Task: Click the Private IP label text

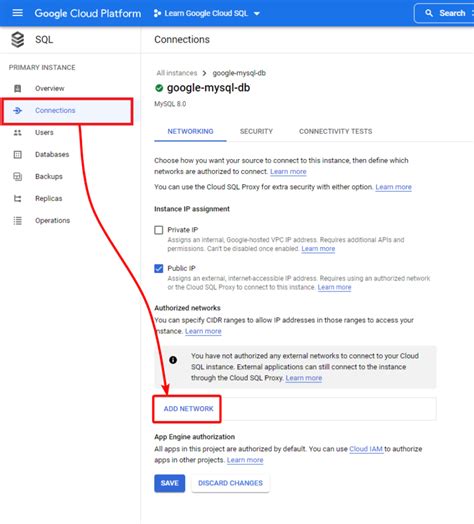Action: [x=183, y=230]
